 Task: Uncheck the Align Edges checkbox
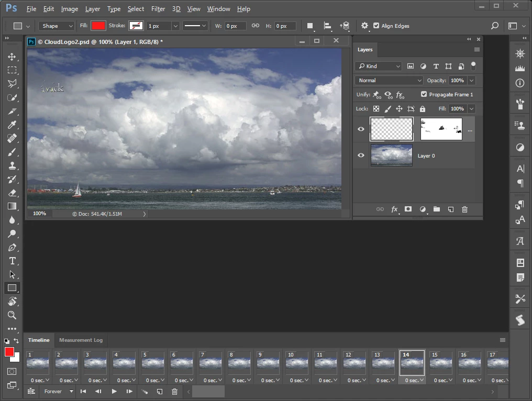tap(376, 26)
